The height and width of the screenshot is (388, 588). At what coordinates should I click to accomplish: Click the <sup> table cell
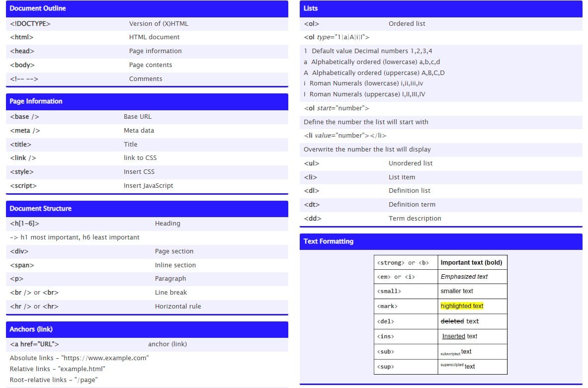click(x=406, y=367)
